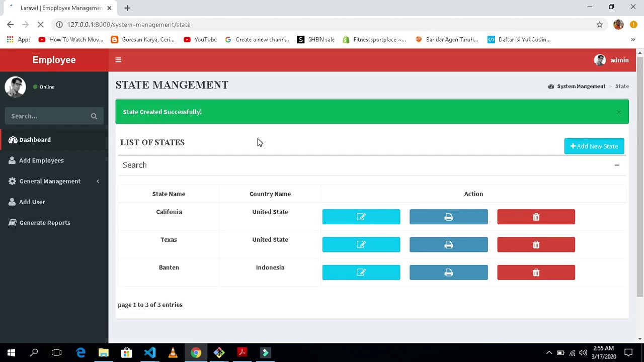Show hidden system tray icons
This screenshot has height=362, width=644.
pyautogui.click(x=549, y=352)
